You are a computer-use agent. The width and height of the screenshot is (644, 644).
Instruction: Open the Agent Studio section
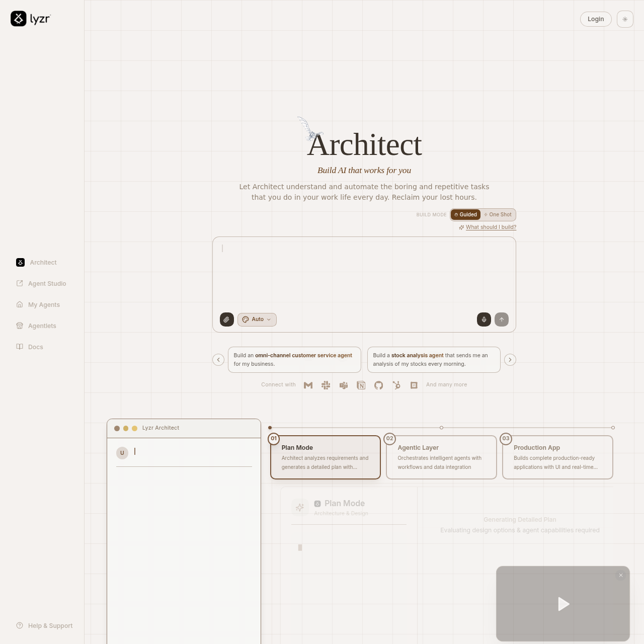point(47,283)
